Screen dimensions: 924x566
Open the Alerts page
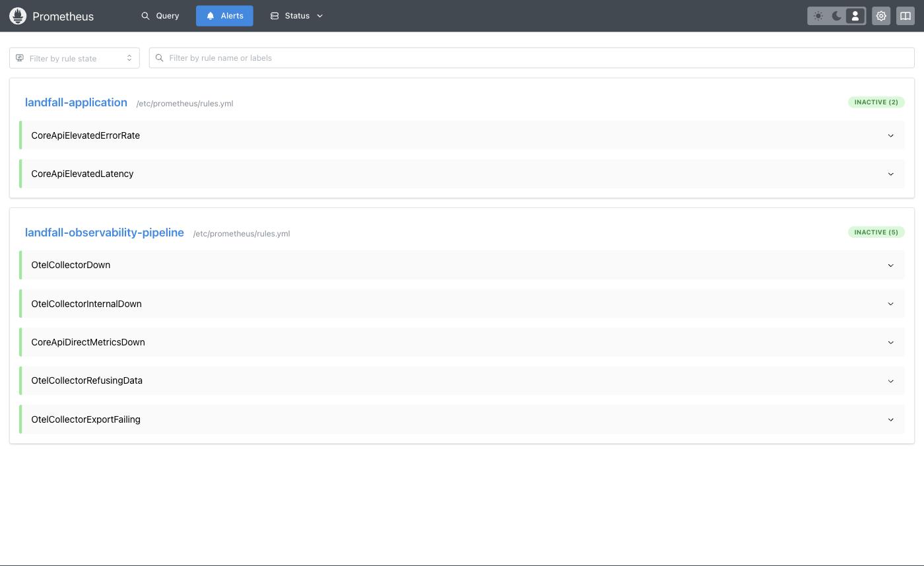(x=224, y=16)
